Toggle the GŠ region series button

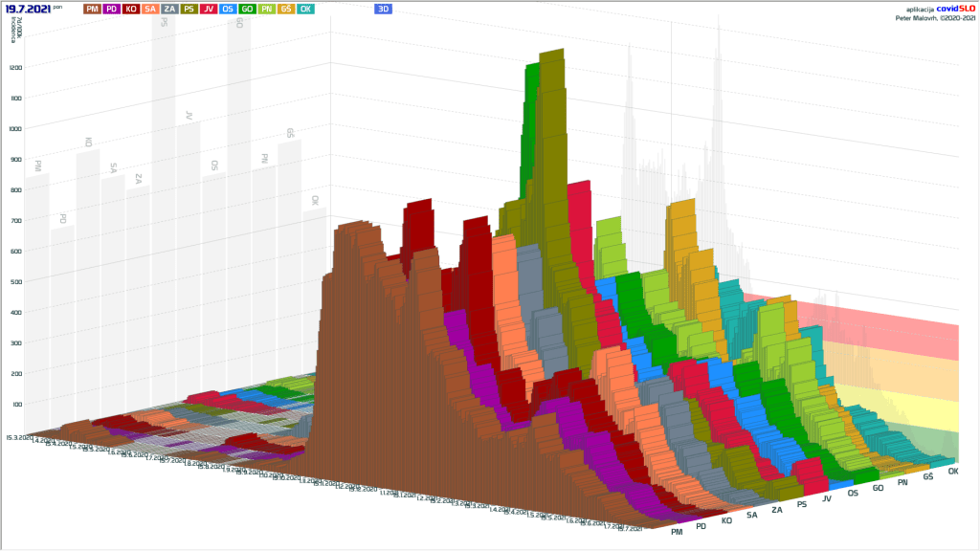click(x=286, y=9)
